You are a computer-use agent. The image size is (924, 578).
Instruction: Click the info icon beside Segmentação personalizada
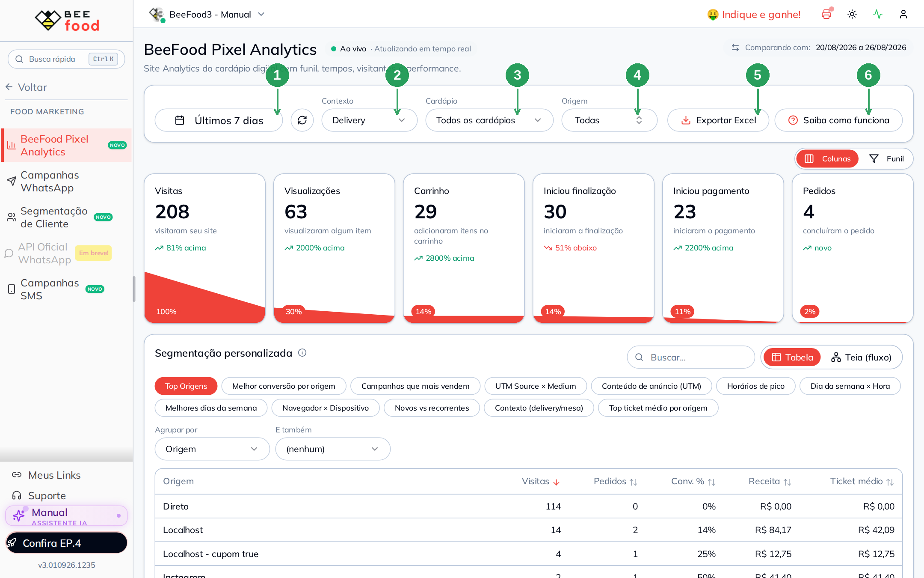[302, 353]
